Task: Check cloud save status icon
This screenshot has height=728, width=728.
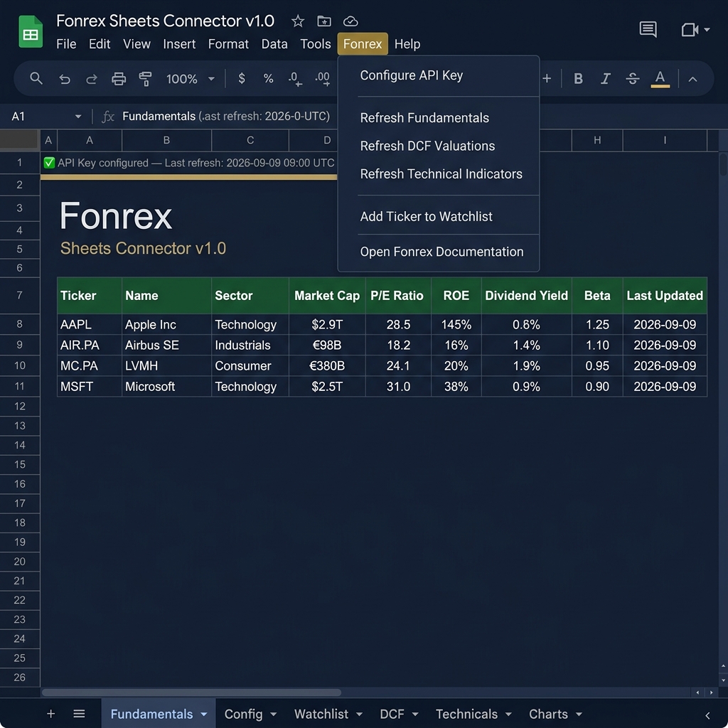Action: click(x=350, y=21)
